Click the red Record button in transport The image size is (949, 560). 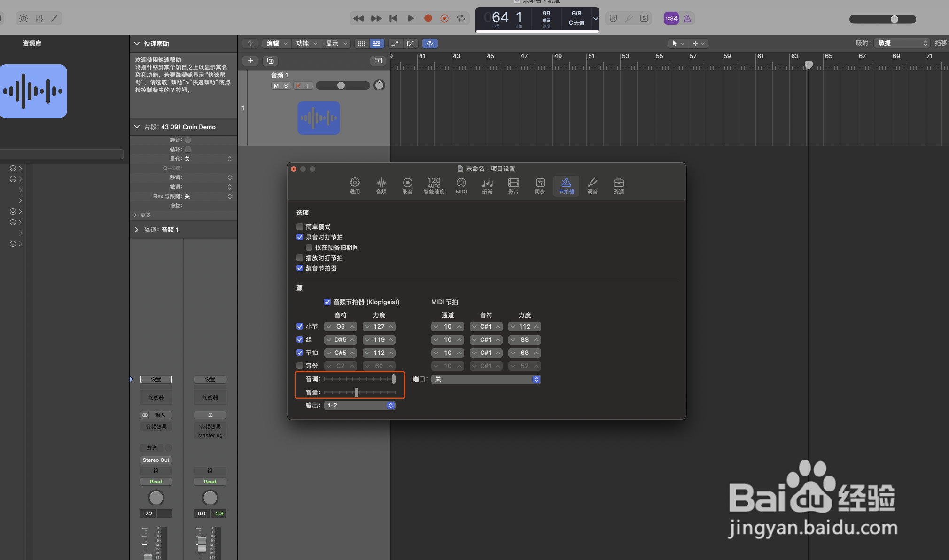click(428, 18)
